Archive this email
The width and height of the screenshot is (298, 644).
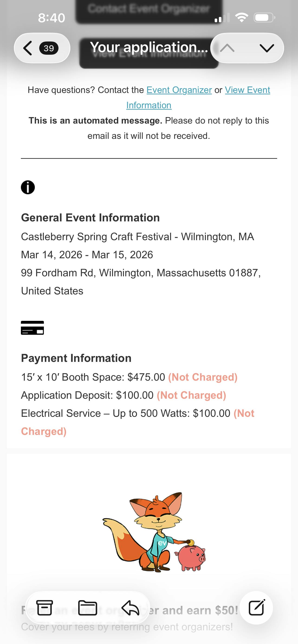point(45,608)
